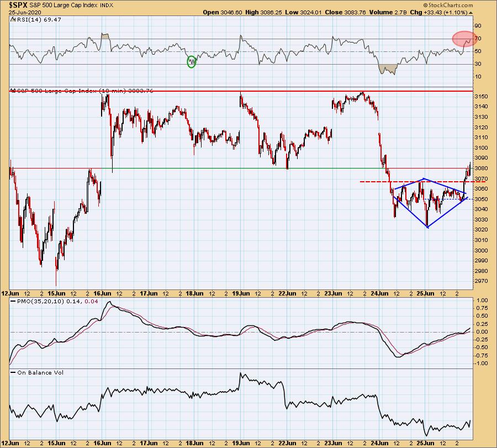
Task: Click the Close value 3083.76
Action: coord(355,12)
